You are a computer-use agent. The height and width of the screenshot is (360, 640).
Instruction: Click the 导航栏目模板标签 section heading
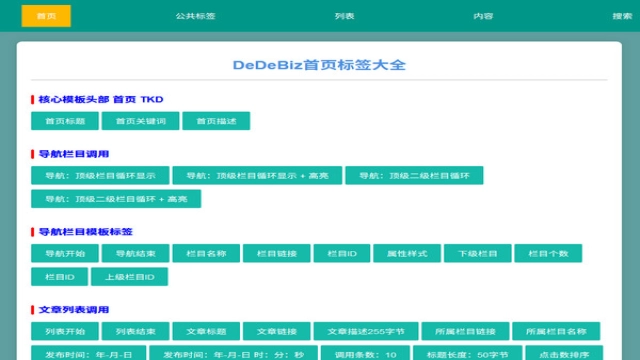click(x=85, y=232)
